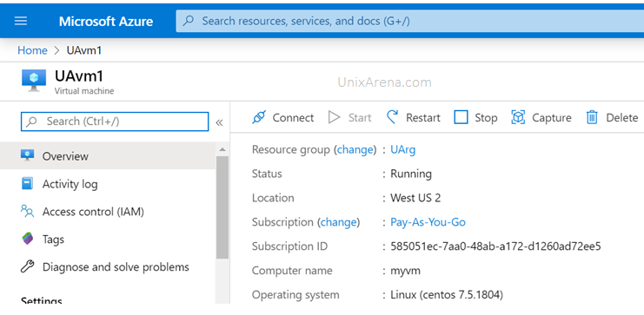Click the Stop button label

487,118
